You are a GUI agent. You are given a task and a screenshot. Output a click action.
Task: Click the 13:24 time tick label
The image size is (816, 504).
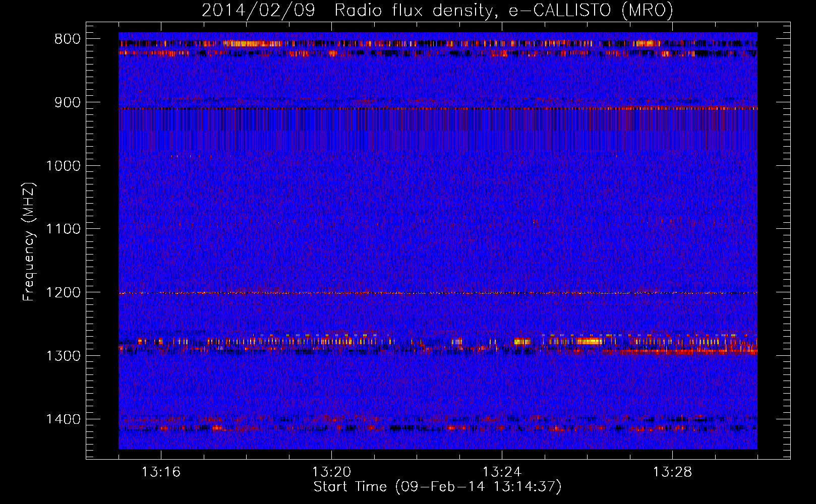tap(502, 472)
